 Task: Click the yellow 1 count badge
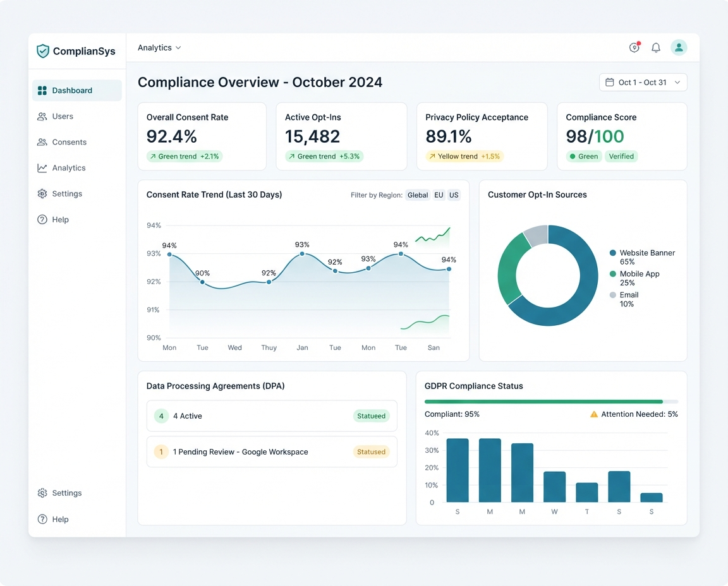(x=161, y=451)
